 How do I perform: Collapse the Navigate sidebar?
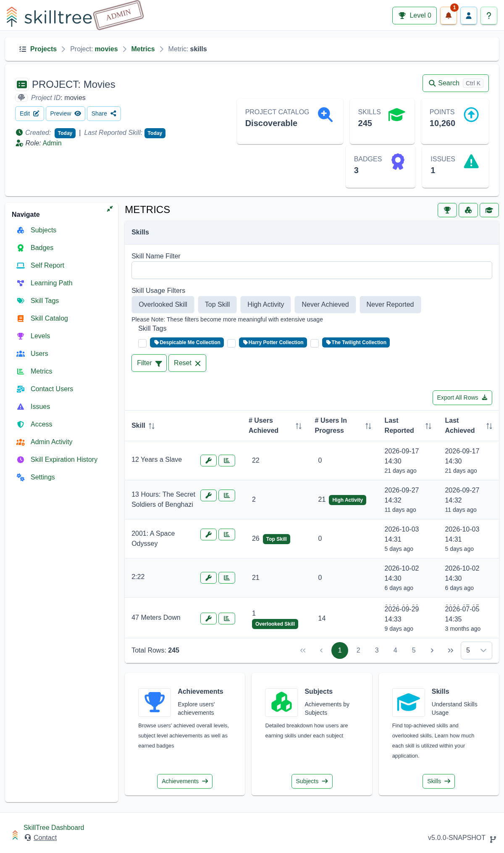(x=110, y=209)
